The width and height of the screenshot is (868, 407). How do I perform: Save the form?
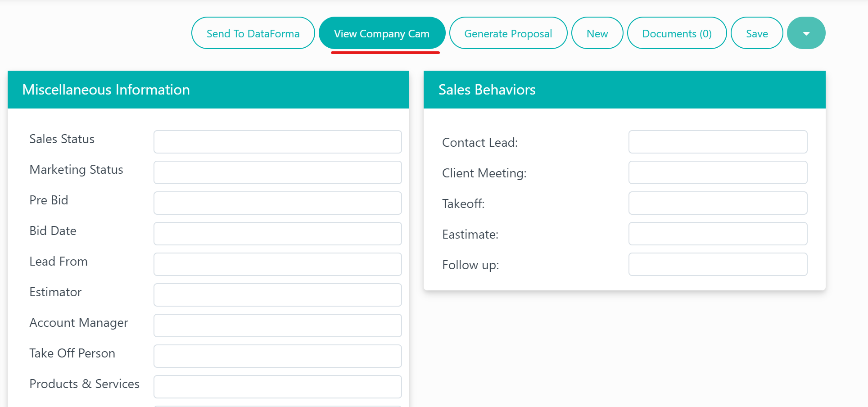[x=757, y=33]
